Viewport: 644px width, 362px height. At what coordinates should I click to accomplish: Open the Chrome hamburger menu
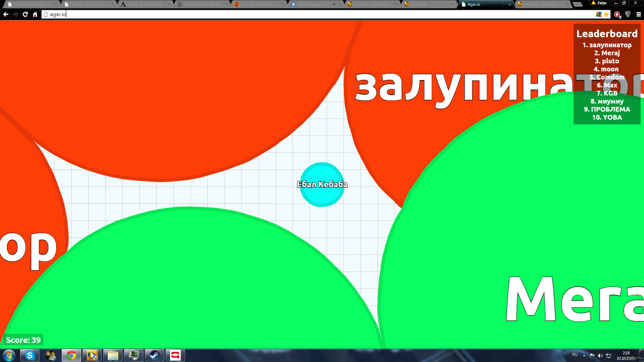coord(638,14)
